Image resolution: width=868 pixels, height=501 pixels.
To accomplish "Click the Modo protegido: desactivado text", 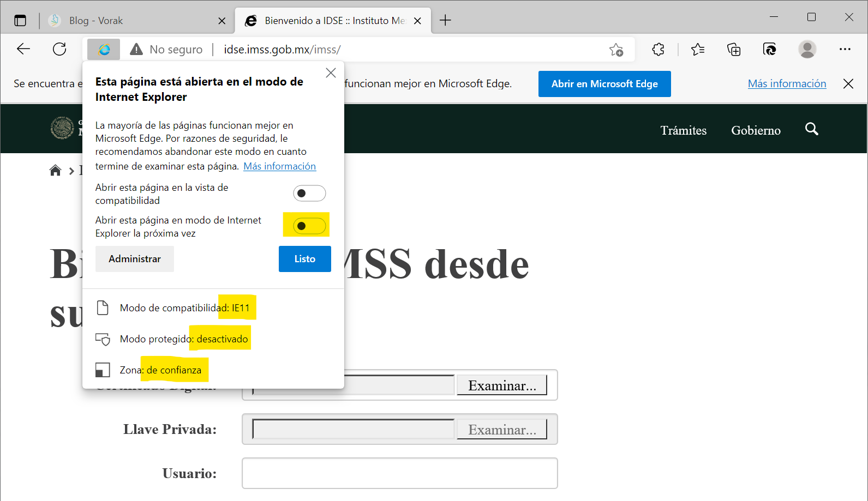I will tap(184, 339).
